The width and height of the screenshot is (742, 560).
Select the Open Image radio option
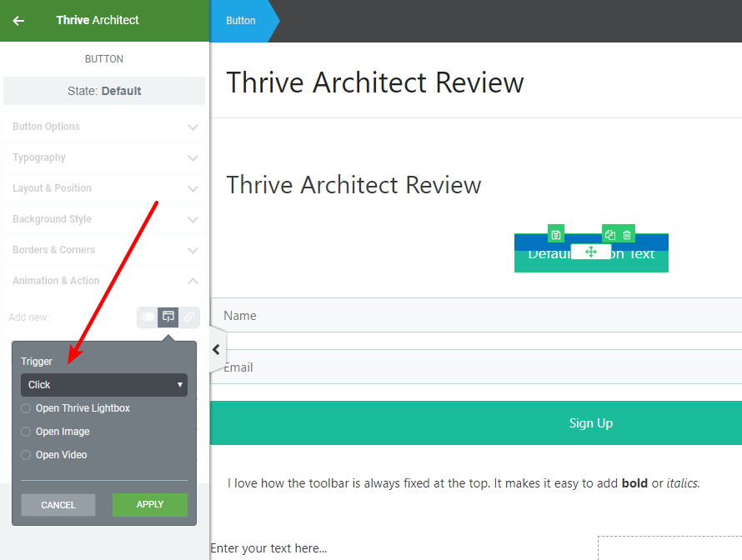(x=26, y=432)
